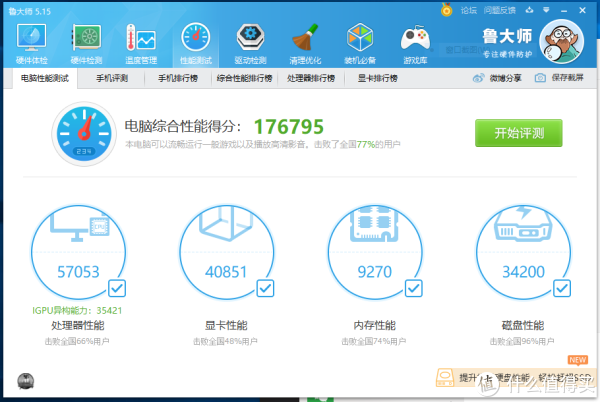Click the 保存截屏 save screenshot link
Screen dimensions: 600x402
click(x=567, y=78)
